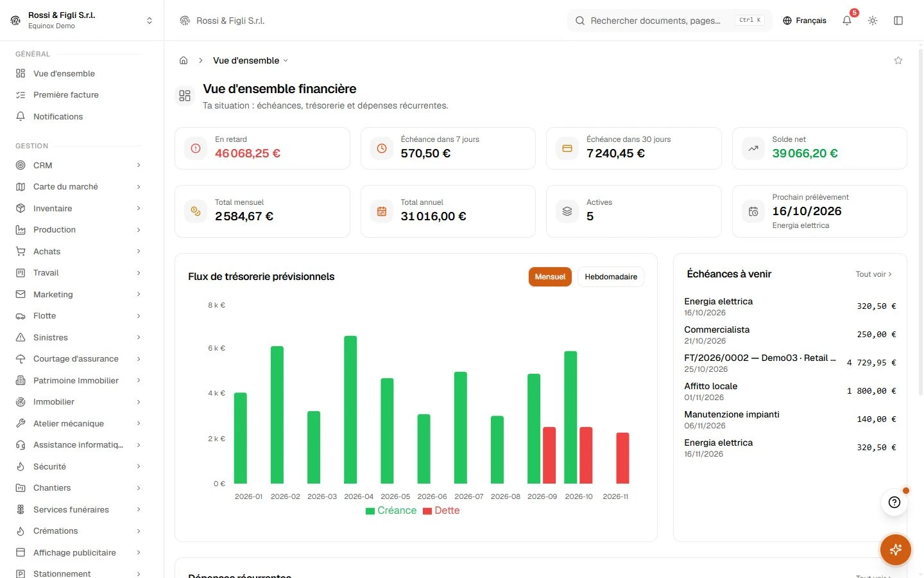924x578 pixels.
Task: Open the help question mark button
Action: tap(894, 502)
